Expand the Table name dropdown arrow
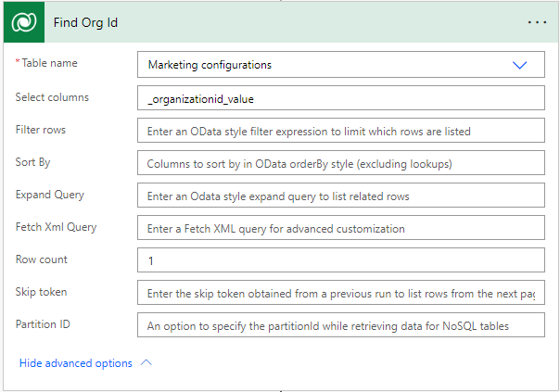 pyautogui.click(x=519, y=65)
